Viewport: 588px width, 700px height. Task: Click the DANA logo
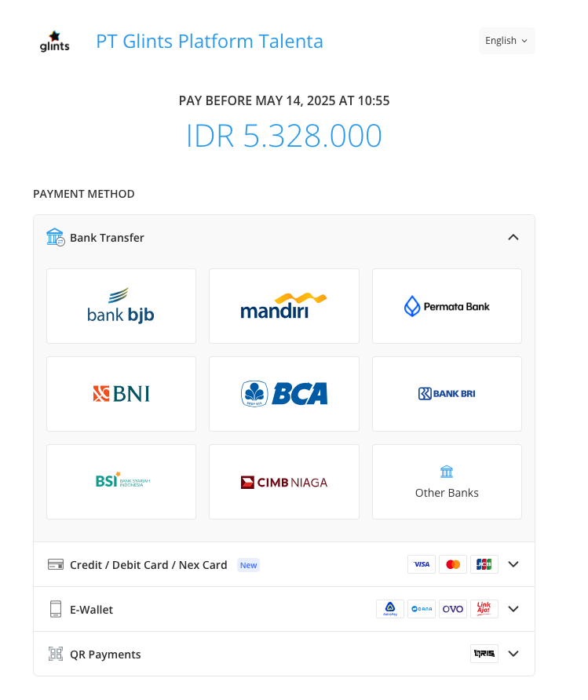422,609
